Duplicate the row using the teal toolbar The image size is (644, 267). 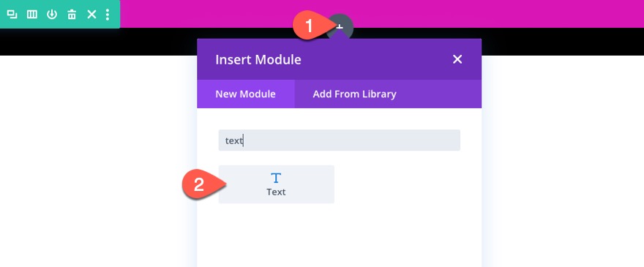coord(12,15)
